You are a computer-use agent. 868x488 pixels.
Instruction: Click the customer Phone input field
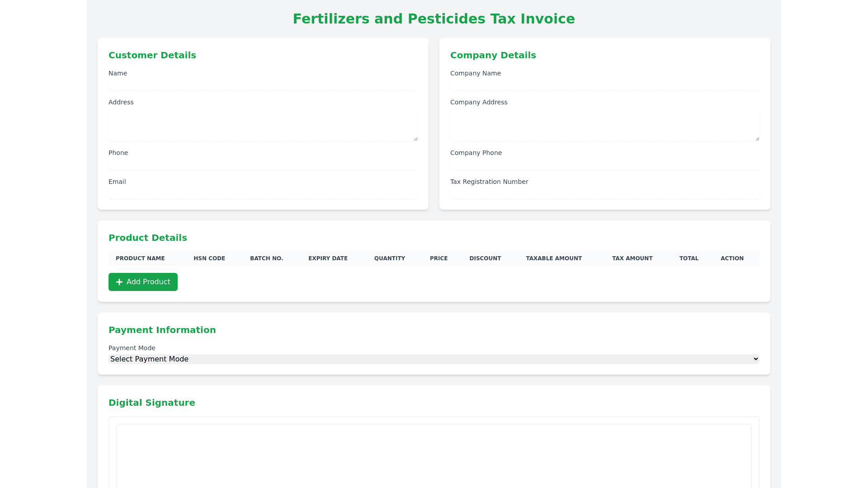(x=263, y=164)
